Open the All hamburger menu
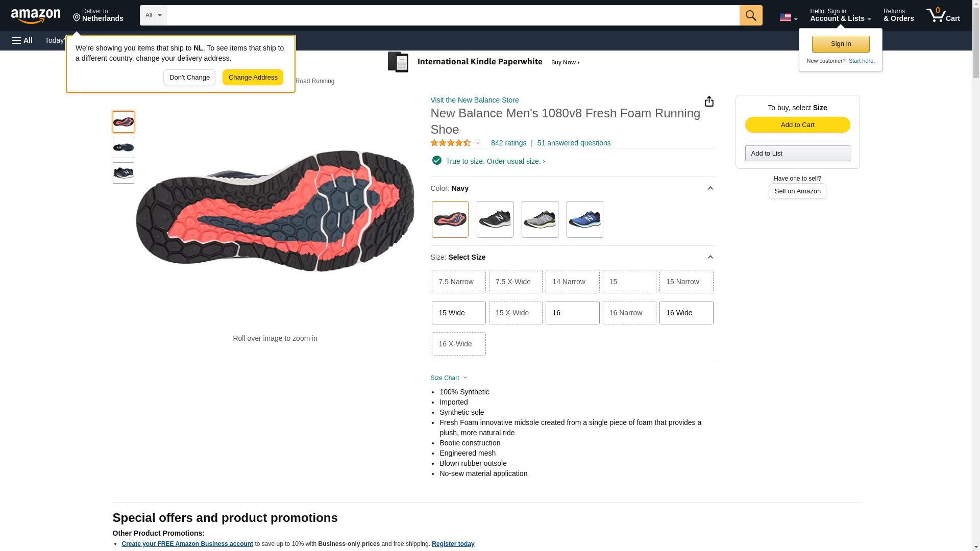This screenshot has width=980, height=551. [22, 40]
